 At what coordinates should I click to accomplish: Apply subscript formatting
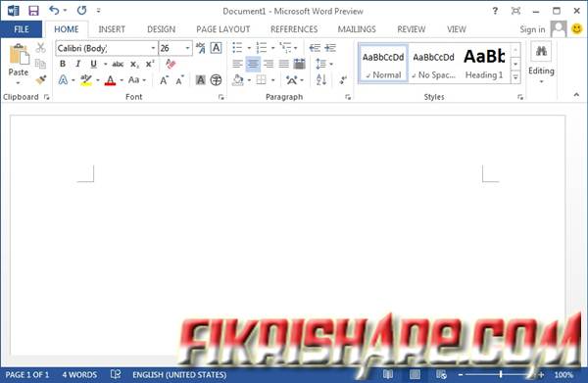coord(134,65)
